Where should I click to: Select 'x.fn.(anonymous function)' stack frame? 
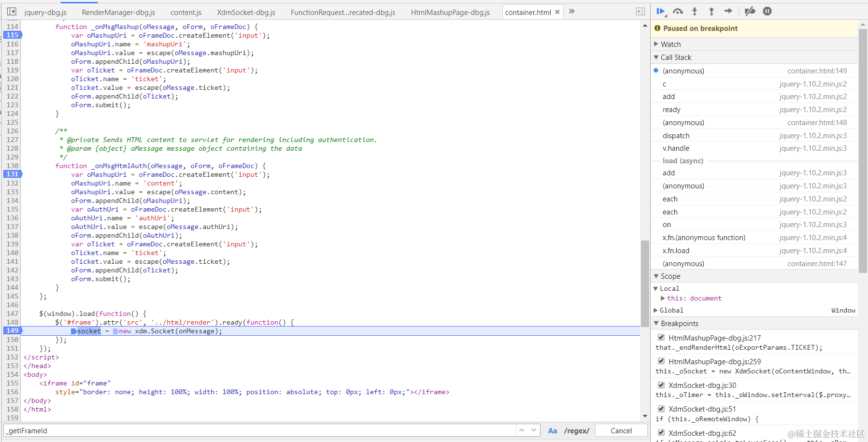tap(754, 238)
